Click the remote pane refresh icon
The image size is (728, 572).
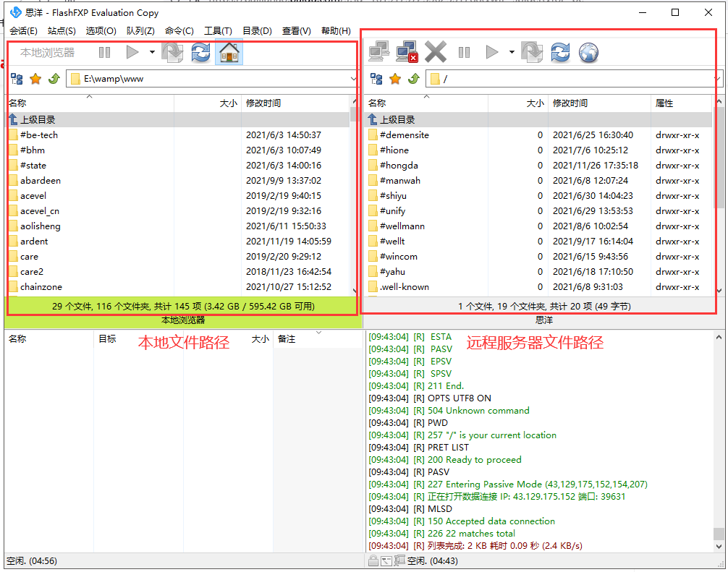pyautogui.click(x=560, y=53)
